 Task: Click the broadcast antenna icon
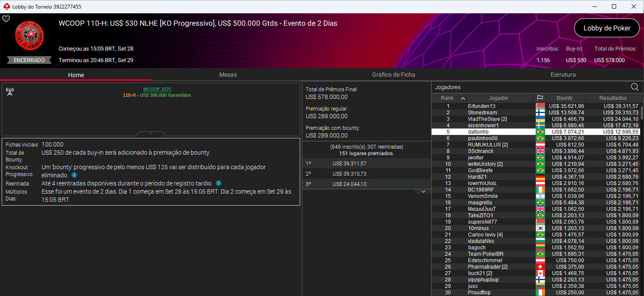coord(10,92)
